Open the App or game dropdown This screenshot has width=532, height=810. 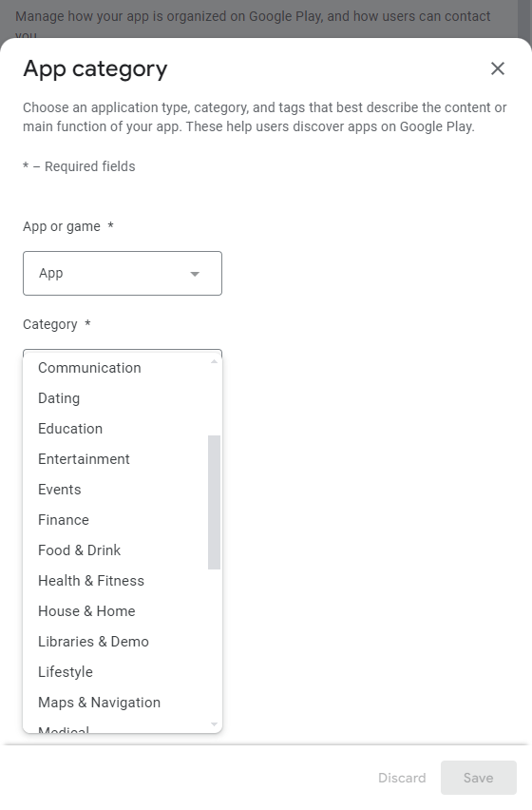click(x=123, y=273)
